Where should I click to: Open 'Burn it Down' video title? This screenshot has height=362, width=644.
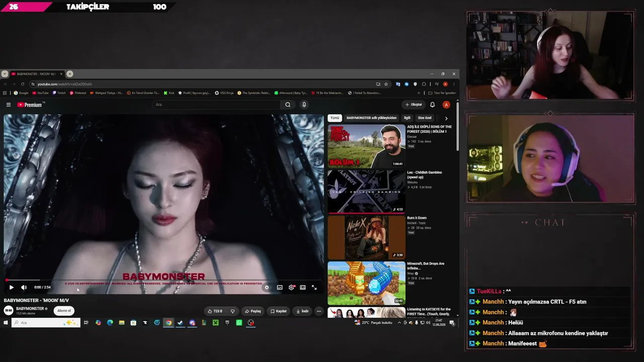pyautogui.click(x=417, y=218)
